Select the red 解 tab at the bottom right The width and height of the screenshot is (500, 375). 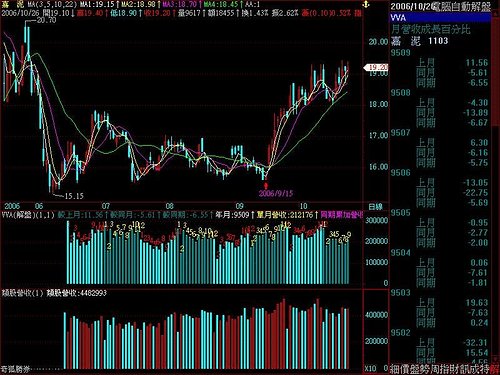point(495,369)
